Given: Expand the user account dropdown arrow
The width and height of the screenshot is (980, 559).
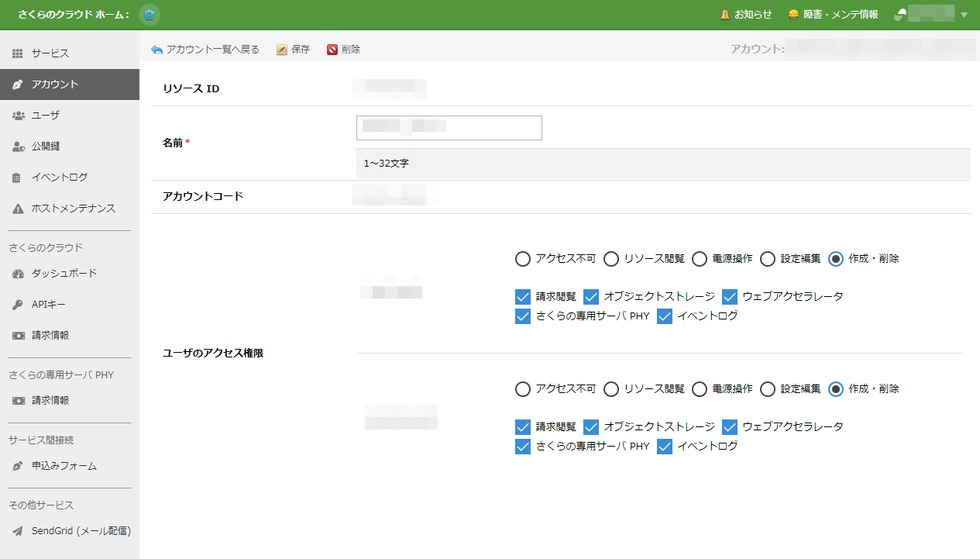Looking at the screenshot, I should click(x=964, y=15).
